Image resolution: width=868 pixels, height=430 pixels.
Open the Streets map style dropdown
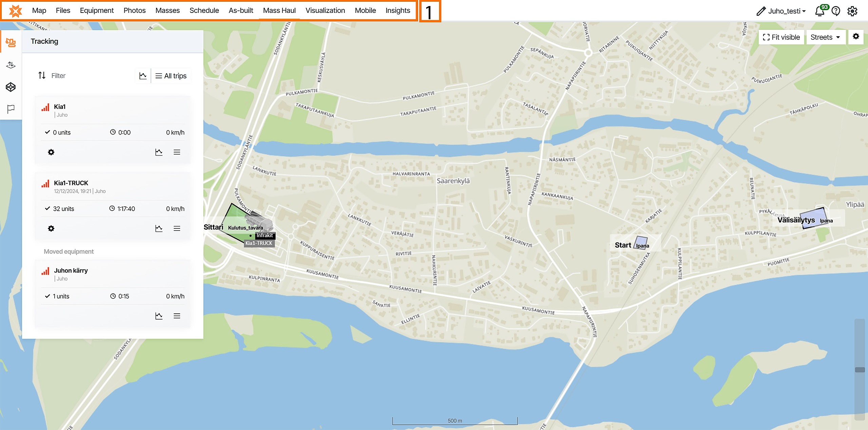point(825,37)
